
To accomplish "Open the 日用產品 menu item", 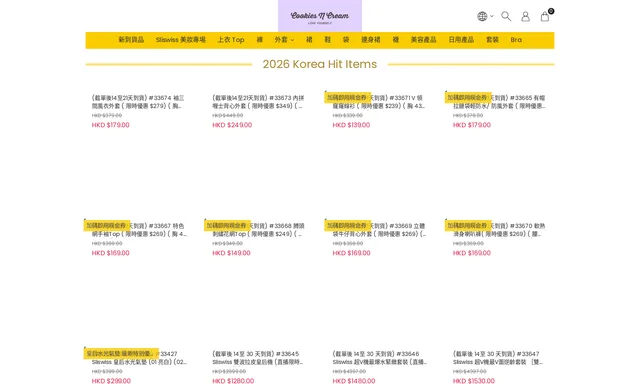I will pos(461,40).
